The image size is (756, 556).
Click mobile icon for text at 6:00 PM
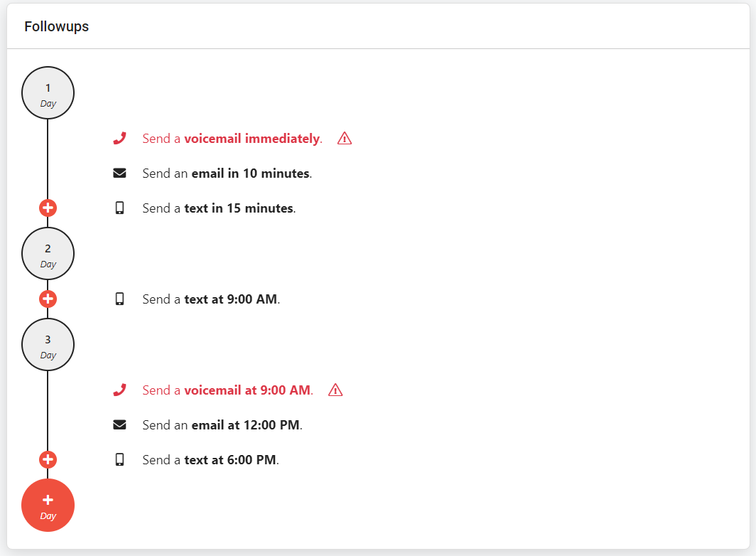pos(119,459)
